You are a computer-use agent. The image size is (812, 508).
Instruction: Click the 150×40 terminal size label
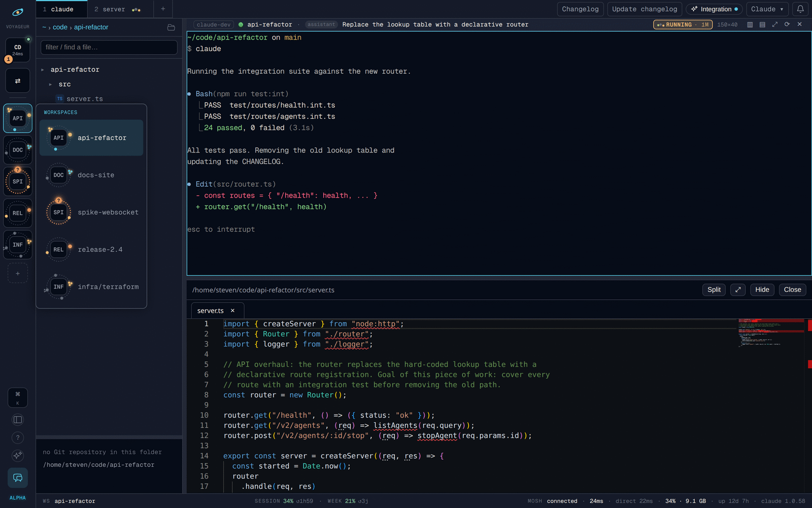[x=727, y=24]
